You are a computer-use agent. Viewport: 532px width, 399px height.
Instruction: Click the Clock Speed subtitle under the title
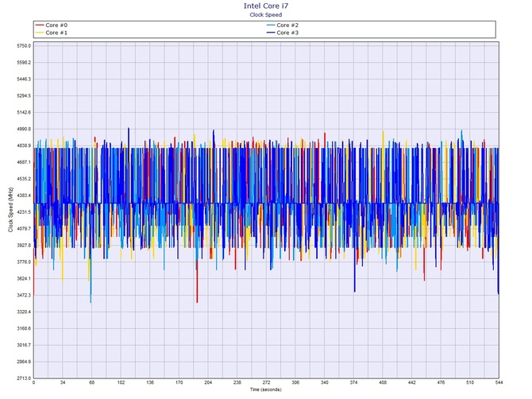tap(266, 14)
